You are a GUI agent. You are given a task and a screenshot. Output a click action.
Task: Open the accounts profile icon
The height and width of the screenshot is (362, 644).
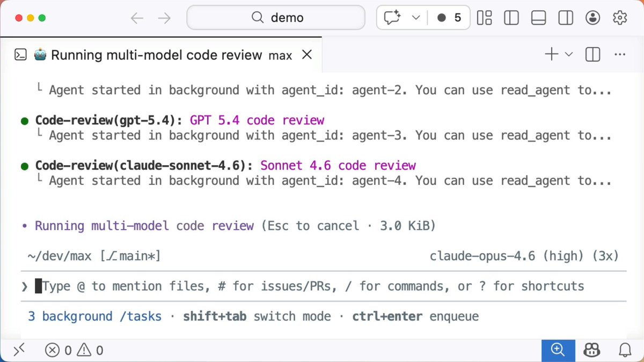coord(593,18)
